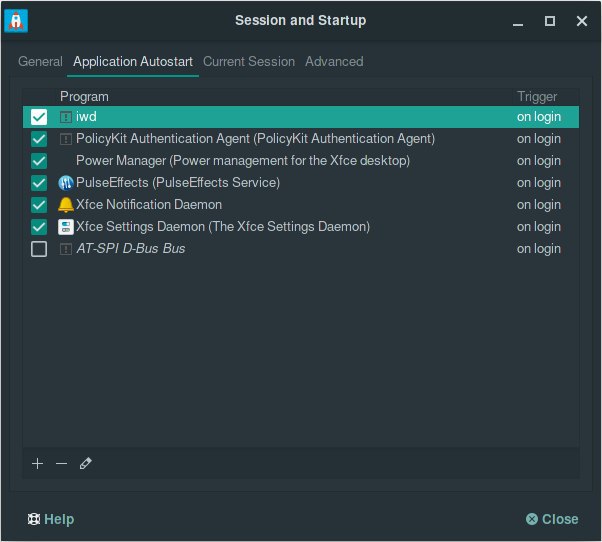Click the PulseEffects application icon

click(66, 183)
